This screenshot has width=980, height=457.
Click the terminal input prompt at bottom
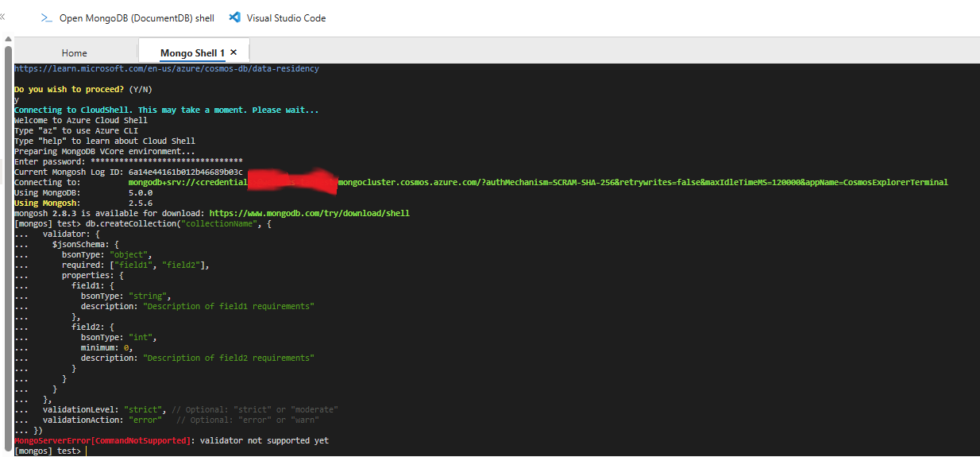point(50,451)
